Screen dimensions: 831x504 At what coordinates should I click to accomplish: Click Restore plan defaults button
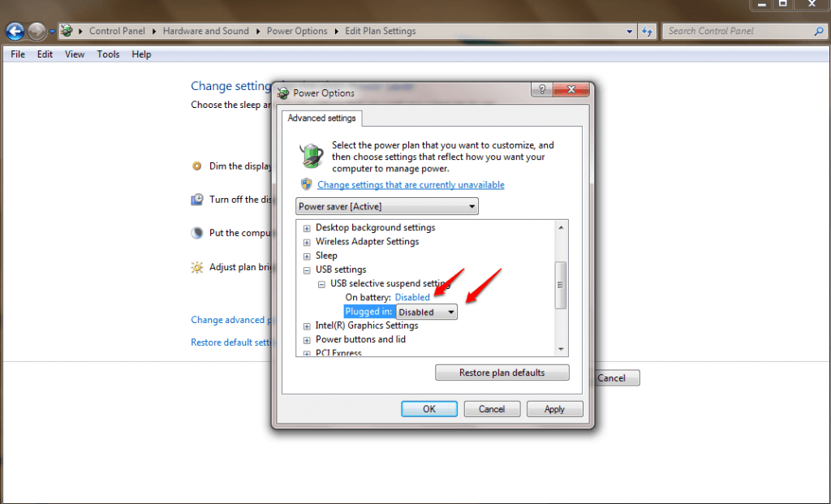point(502,373)
